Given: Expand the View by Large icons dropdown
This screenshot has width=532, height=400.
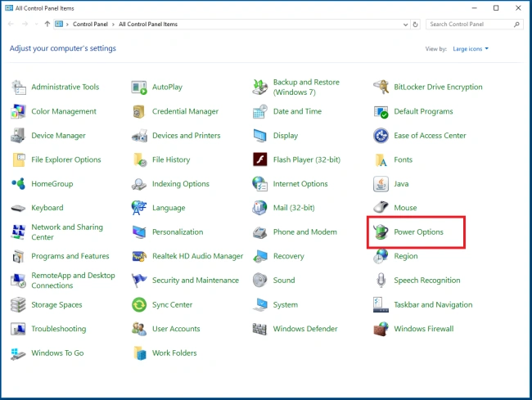Looking at the screenshot, I should [471, 49].
